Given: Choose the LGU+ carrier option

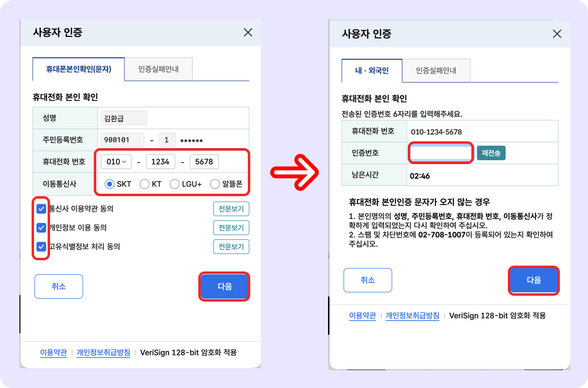Looking at the screenshot, I should (174, 185).
